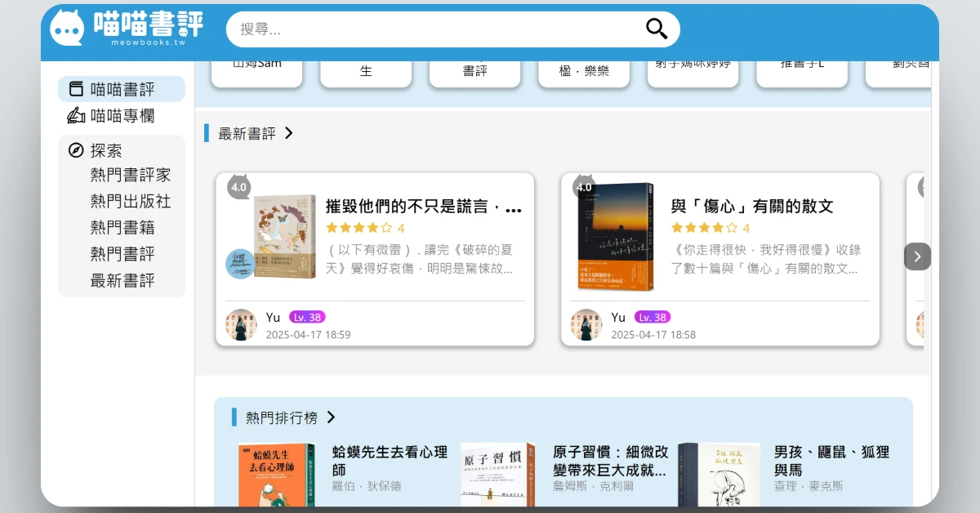
Task: Open 男孩、鼴鼠、狐狸與馬 cover image
Action: tap(719, 475)
